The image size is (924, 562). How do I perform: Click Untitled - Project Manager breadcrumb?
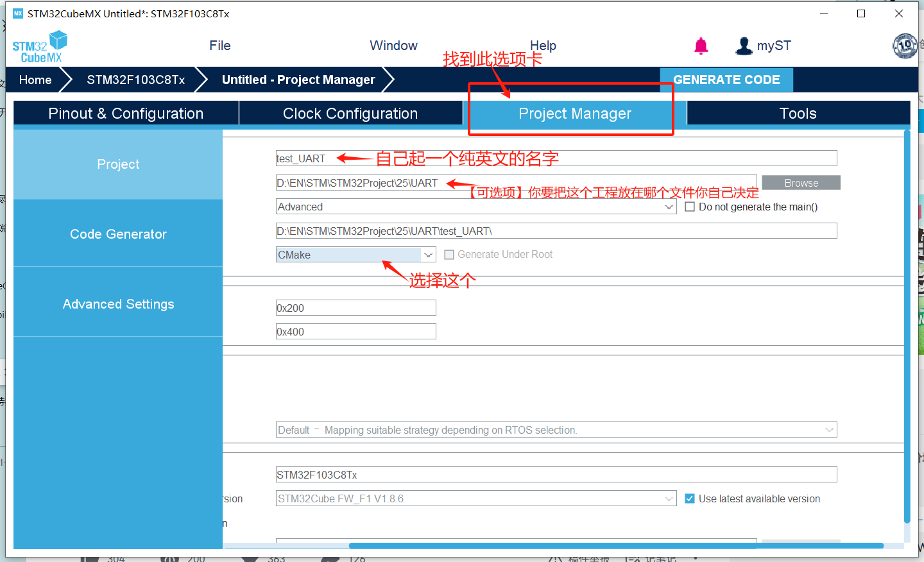tap(298, 80)
